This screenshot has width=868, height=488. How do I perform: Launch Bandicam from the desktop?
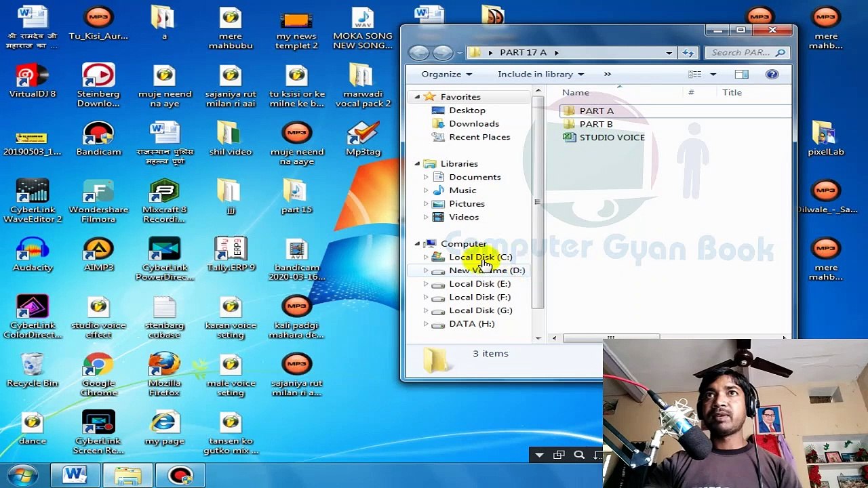point(98,139)
